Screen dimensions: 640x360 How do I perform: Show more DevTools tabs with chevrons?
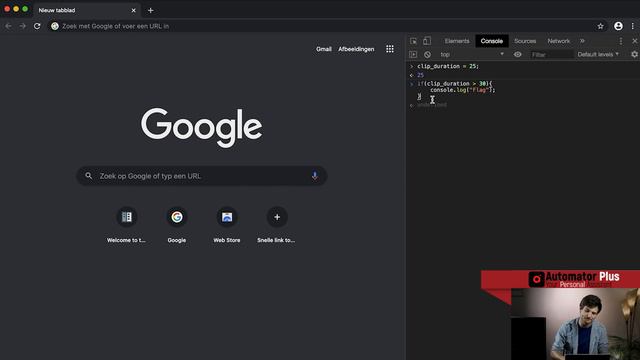[582, 41]
